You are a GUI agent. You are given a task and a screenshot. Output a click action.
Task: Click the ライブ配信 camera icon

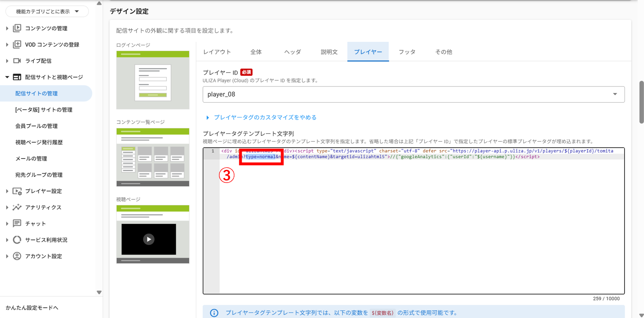click(17, 61)
